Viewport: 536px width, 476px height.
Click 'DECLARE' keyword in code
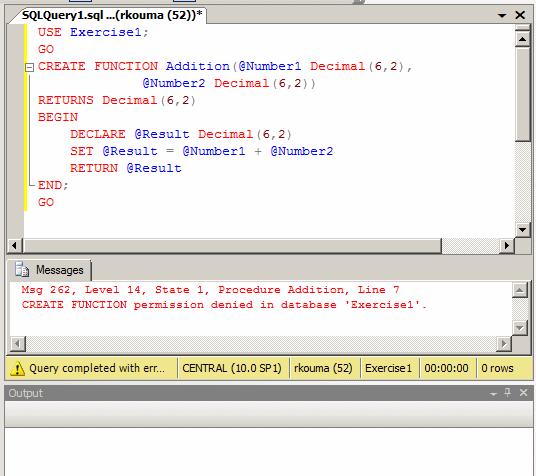click(98, 134)
